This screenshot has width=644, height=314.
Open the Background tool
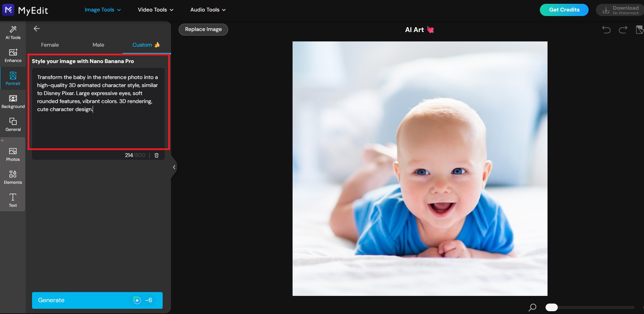pyautogui.click(x=13, y=102)
